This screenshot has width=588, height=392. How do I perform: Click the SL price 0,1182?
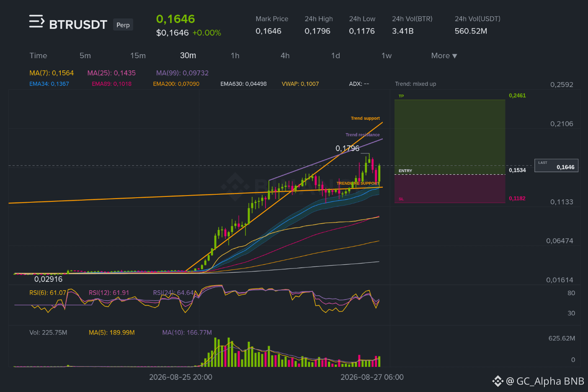tap(517, 199)
